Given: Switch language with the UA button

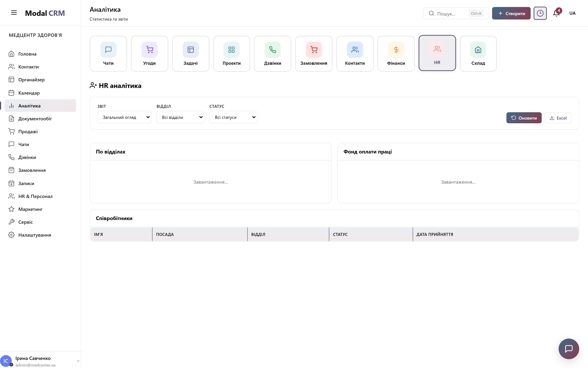Looking at the screenshot, I should [572, 13].
